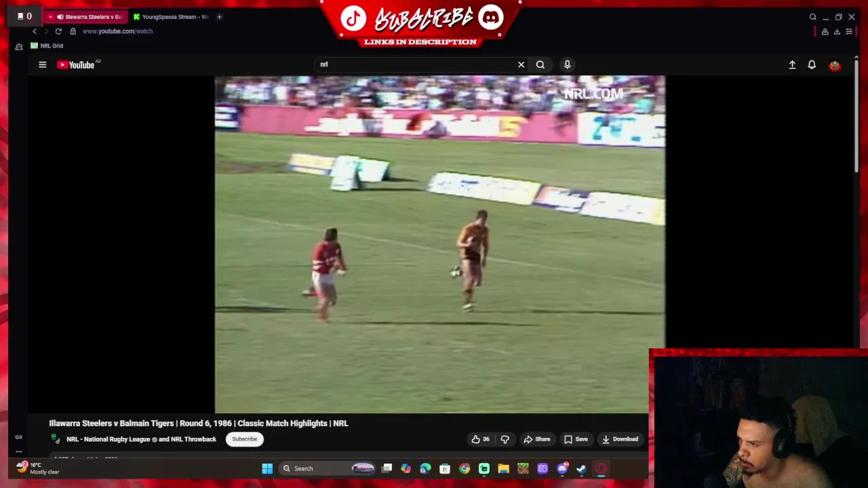Clear the YouTube search box text
Screen dimensions: 868x488
pos(521,64)
